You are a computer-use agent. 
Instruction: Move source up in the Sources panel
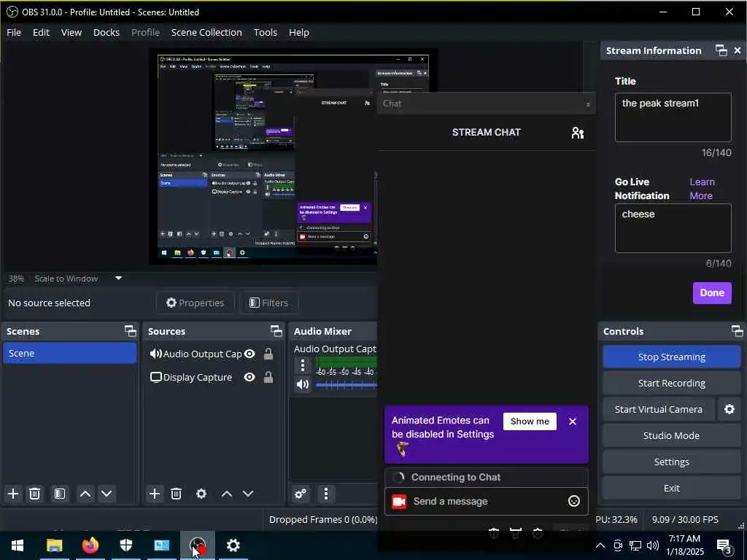(x=227, y=494)
